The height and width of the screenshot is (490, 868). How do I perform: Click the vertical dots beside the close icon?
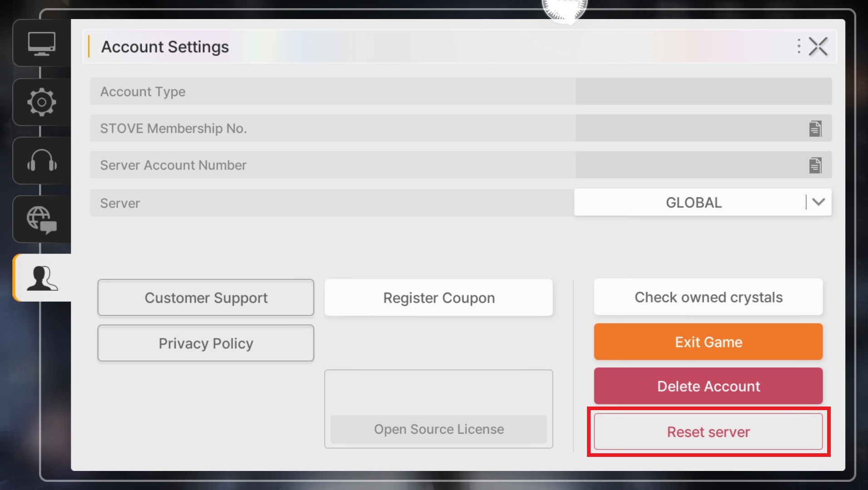pos(799,46)
